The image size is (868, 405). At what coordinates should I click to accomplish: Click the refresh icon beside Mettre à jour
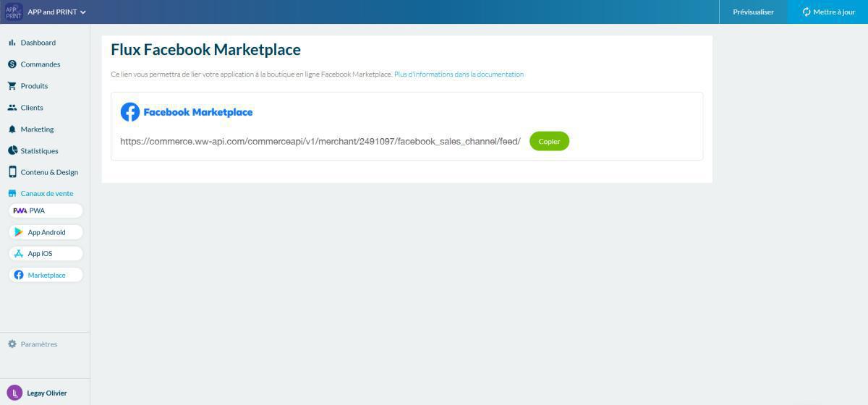tap(807, 12)
